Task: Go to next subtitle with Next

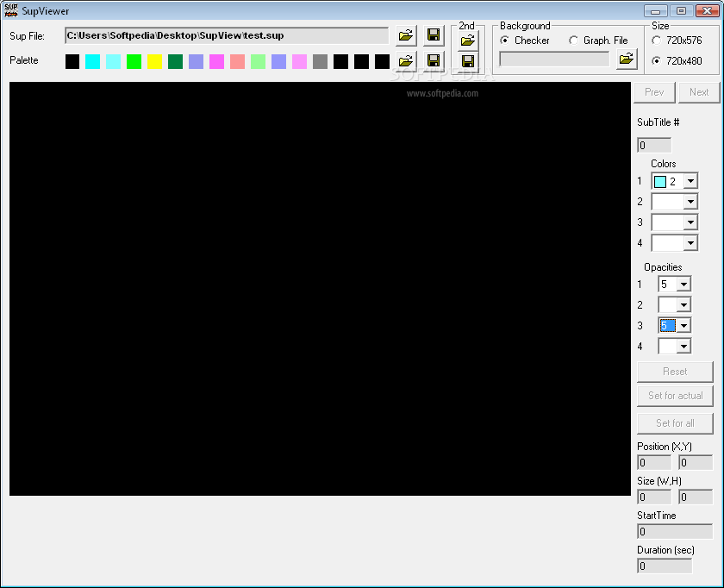Action: click(x=699, y=92)
